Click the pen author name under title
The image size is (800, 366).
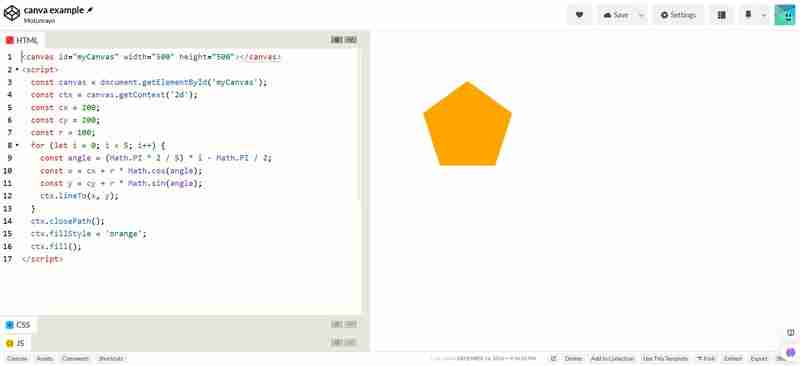pos(39,21)
